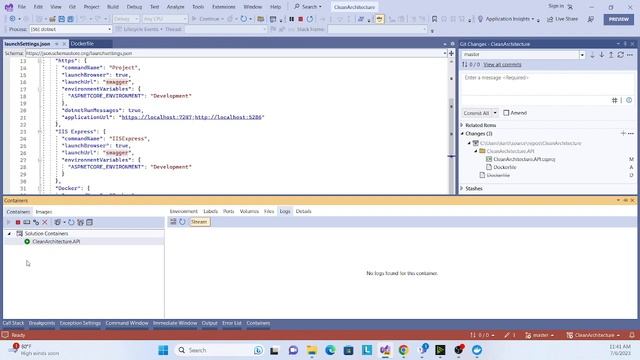Image resolution: width=640 pixels, height=360 pixels.
Task: Click the Continue debug button
Action: coord(207,19)
